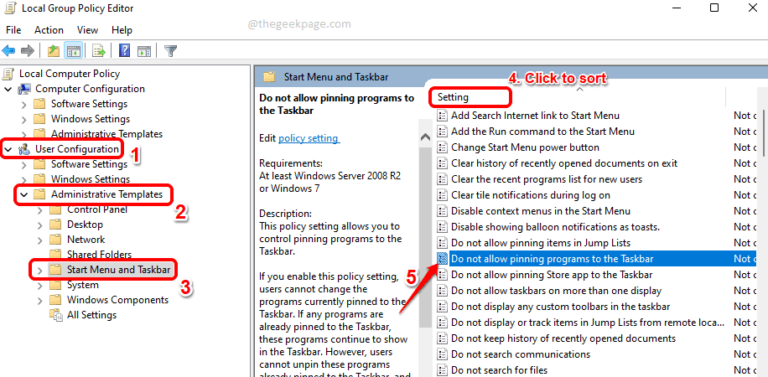The height and width of the screenshot is (377, 768).
Task: Click icon of Do not allow pinning Store app
Action: click(442, 275)
